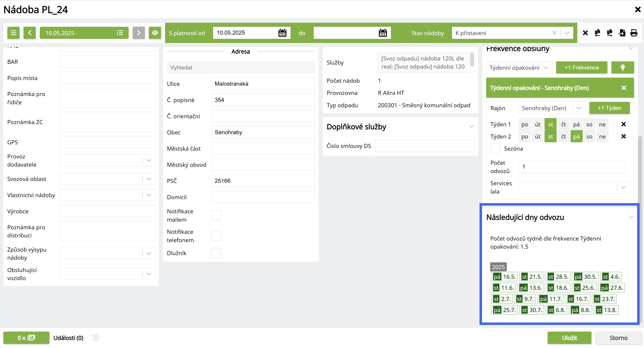Check the Sezóna checkbox
Viewport: 644px width, 348px height.
pos(495,148)
